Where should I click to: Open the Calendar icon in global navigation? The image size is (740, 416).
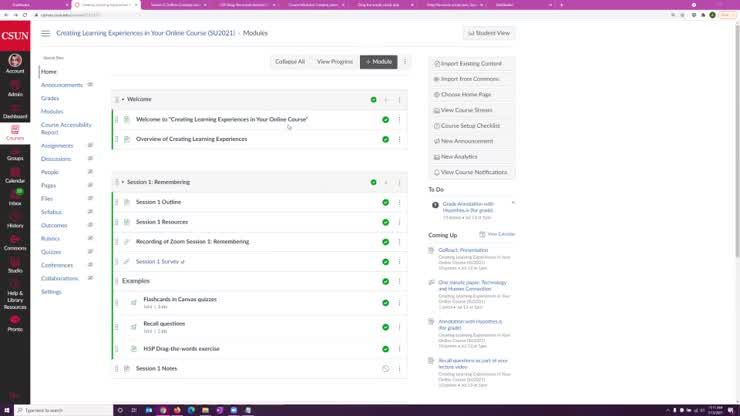(15, 175)
